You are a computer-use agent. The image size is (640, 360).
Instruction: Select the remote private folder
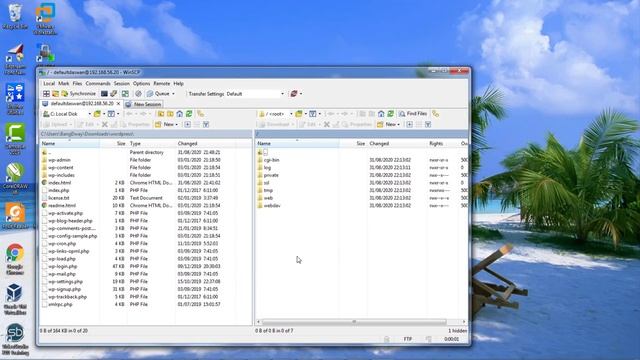tap(271, 175)
